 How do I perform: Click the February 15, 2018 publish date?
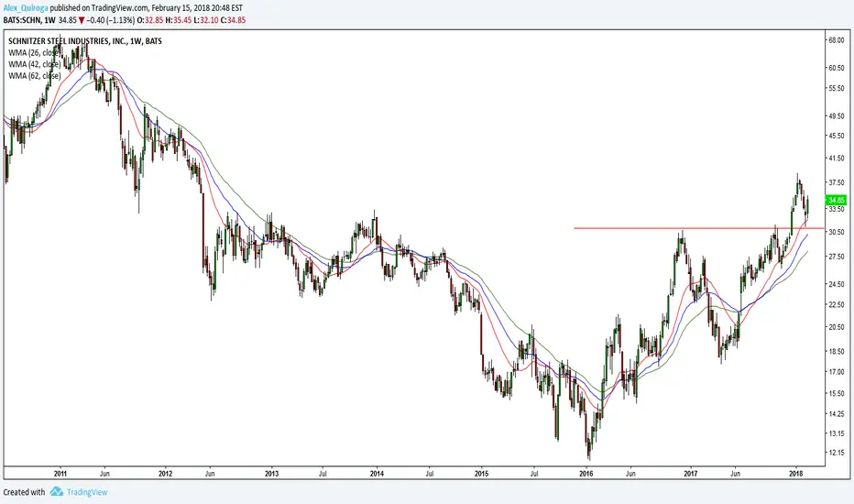coord(181,8)
